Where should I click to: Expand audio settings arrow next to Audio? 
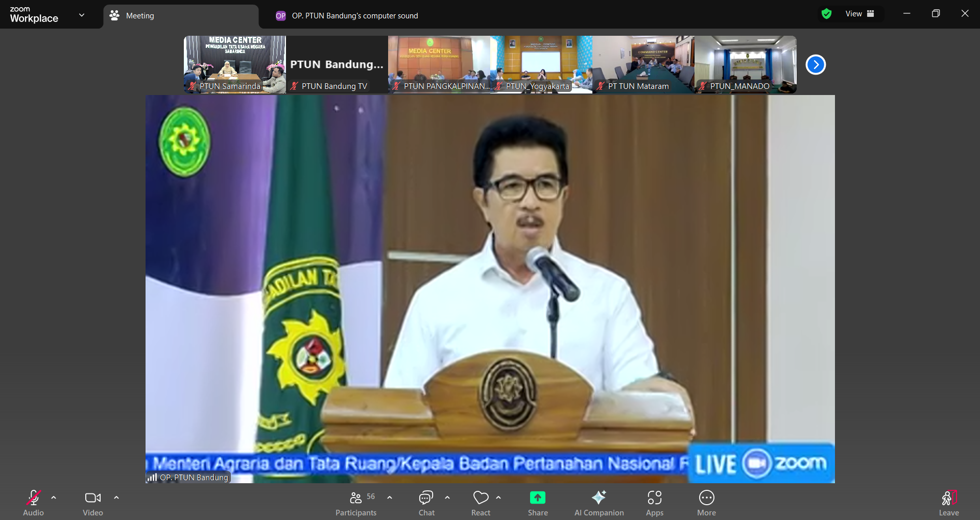coord(54,498)
